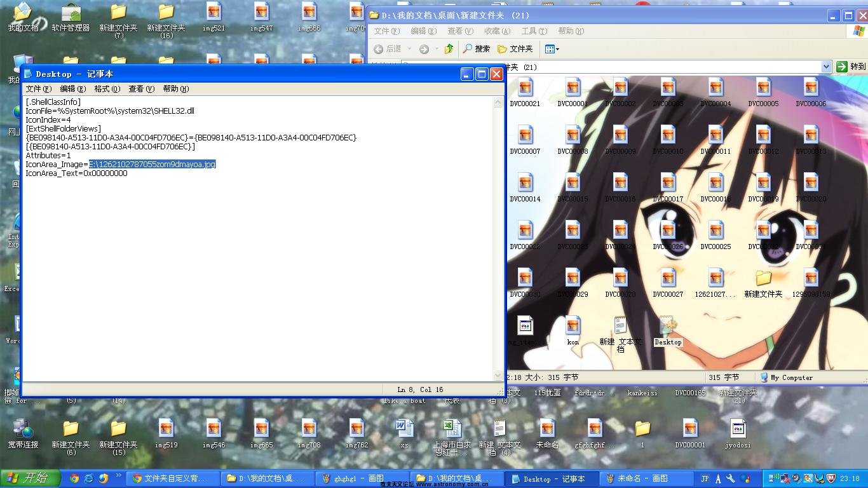Screen dimensions: 868x488
Task: Select the 1295098159 image file in Explorer
Action: (x=811, y=283)
